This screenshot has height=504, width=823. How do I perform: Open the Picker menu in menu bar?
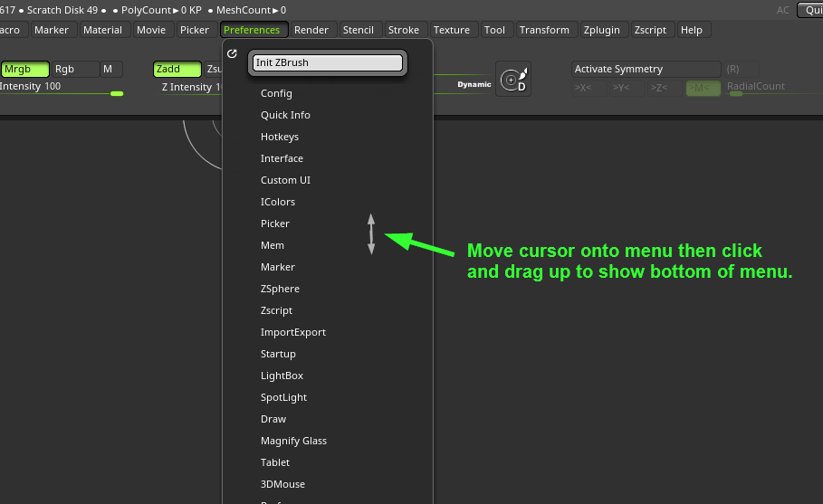coord(195,30)
